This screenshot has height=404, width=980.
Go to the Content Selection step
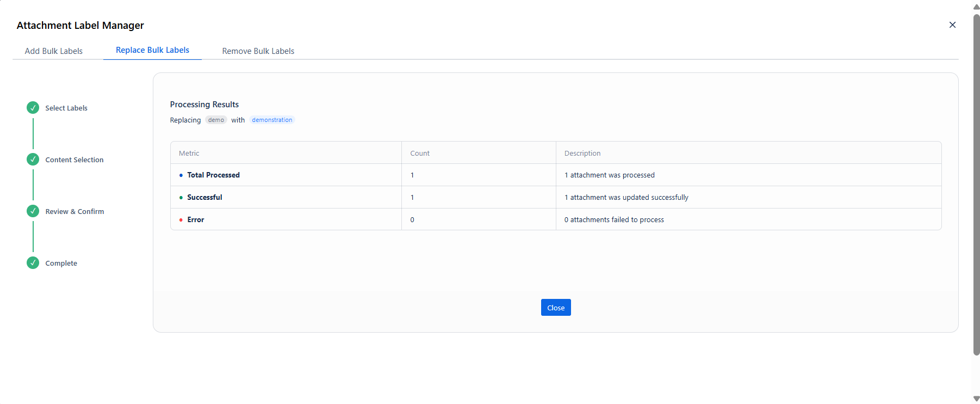[x=75, y=160]
